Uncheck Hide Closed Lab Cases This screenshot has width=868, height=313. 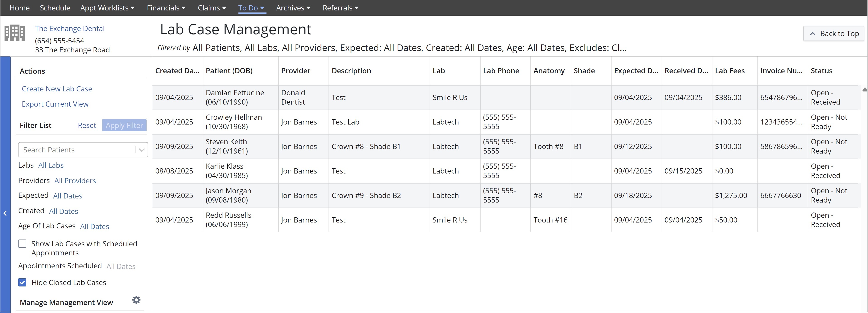click(x=22, y=283)
